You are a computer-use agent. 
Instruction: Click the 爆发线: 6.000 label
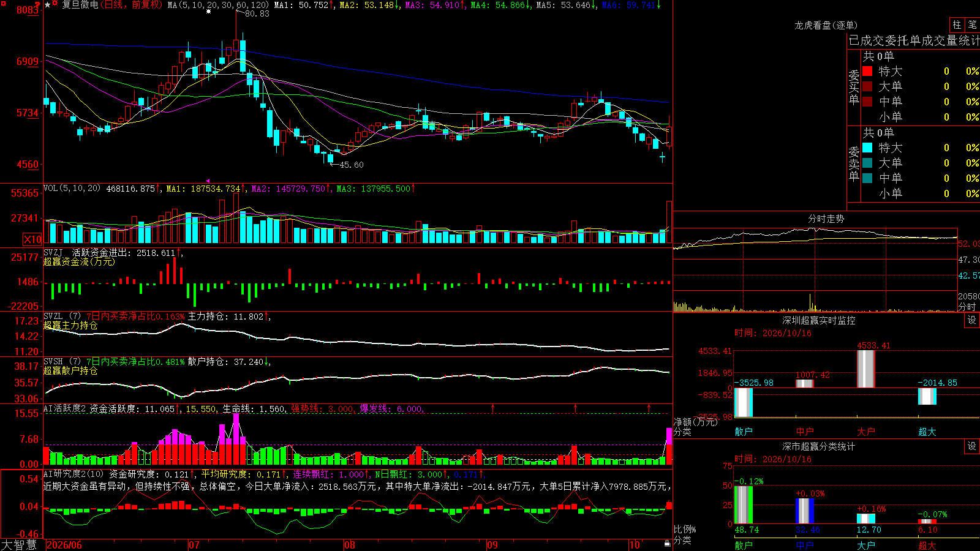tap(391, 408)
